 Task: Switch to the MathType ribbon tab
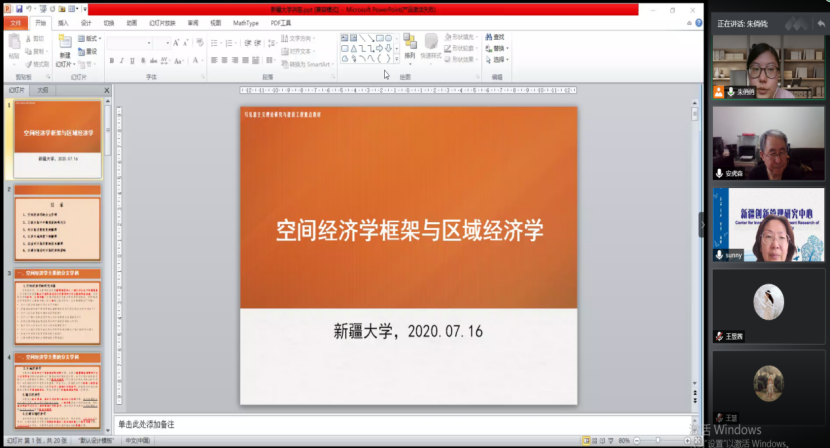click(246, 23)
